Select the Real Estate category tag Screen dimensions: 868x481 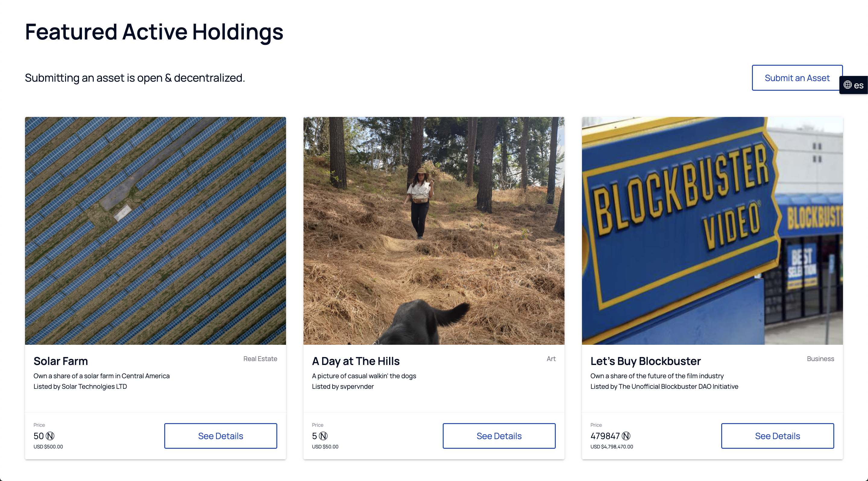click(x=260, y=359)
